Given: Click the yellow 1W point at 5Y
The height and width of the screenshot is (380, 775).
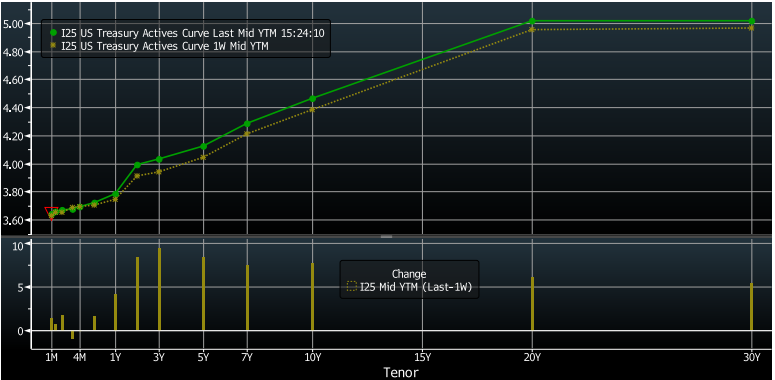Looking at the screenshot, I should (203, 158).
